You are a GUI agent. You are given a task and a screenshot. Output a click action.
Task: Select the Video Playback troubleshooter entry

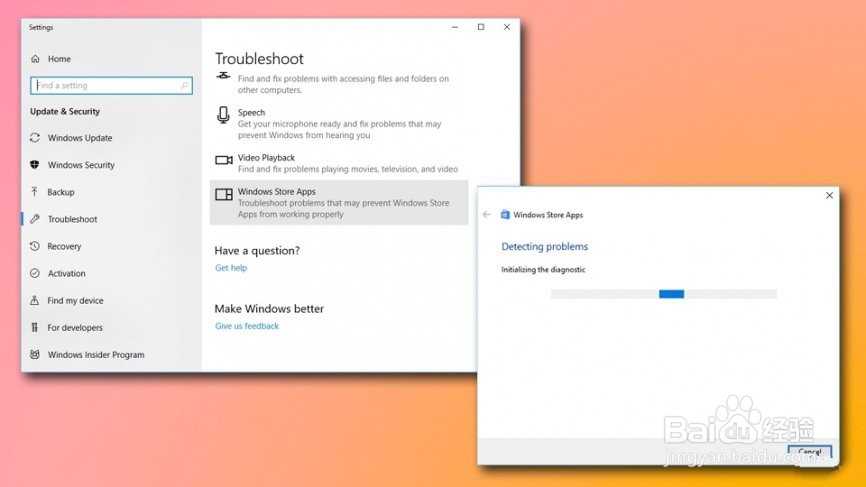click(x=339, y=163)
